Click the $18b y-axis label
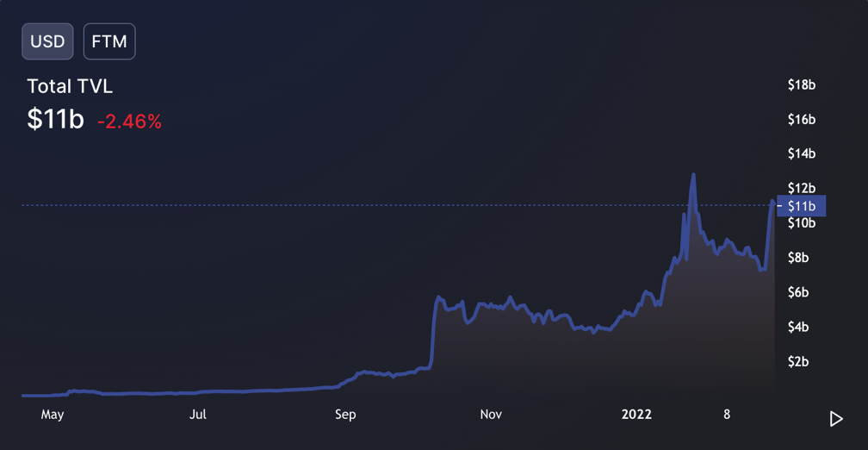The height and width of the screenshot is (450, 868). click(x=802, y=84)
